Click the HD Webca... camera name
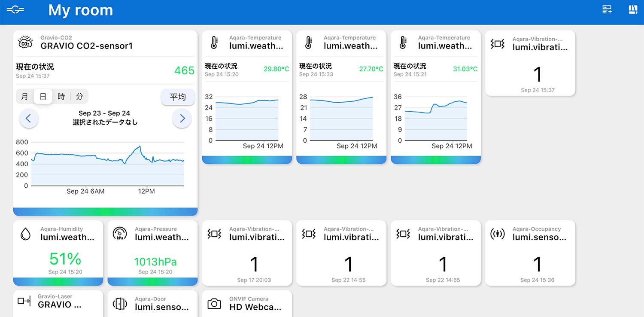 [x=255, y=307]
